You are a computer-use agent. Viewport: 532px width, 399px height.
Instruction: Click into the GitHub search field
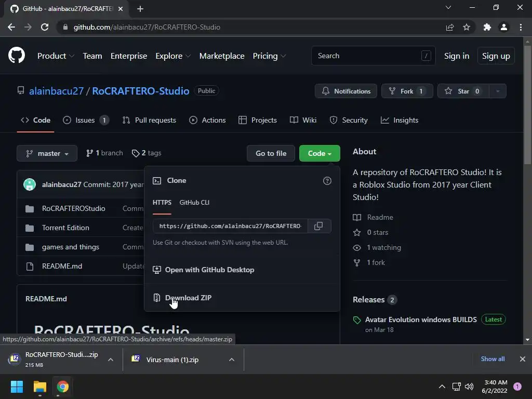click(x=373, y=56)
